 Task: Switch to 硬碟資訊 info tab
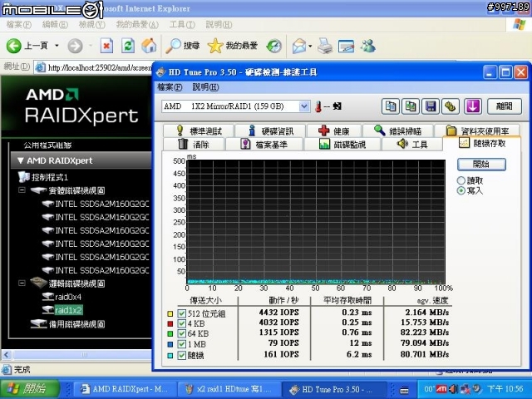point(271,131)
